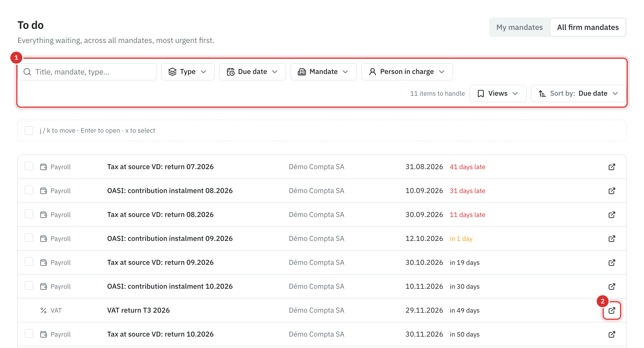Screen dimensions: 644x348
Task: Click the Payroll wallet icon in the 'in 1 day' row
Action: 44,239
